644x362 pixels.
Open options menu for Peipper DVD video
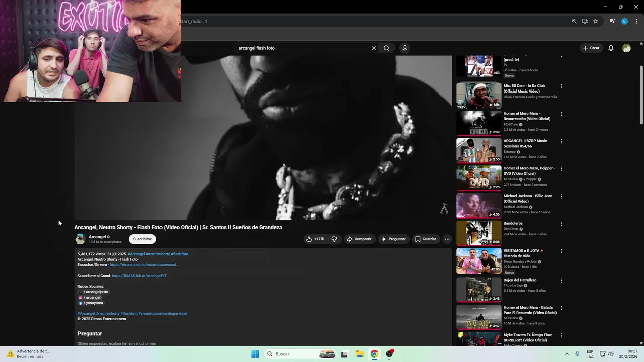[x=562, y=169]
